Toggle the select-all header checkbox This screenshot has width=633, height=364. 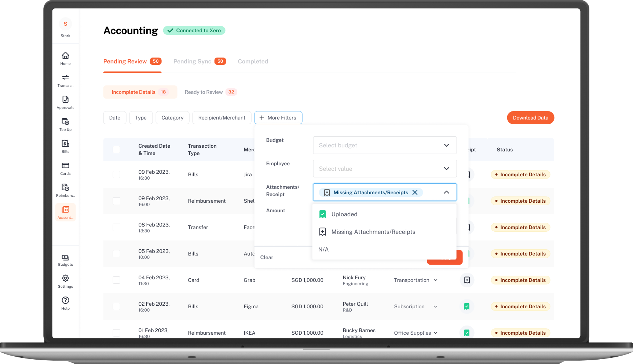tap(116, 150)
